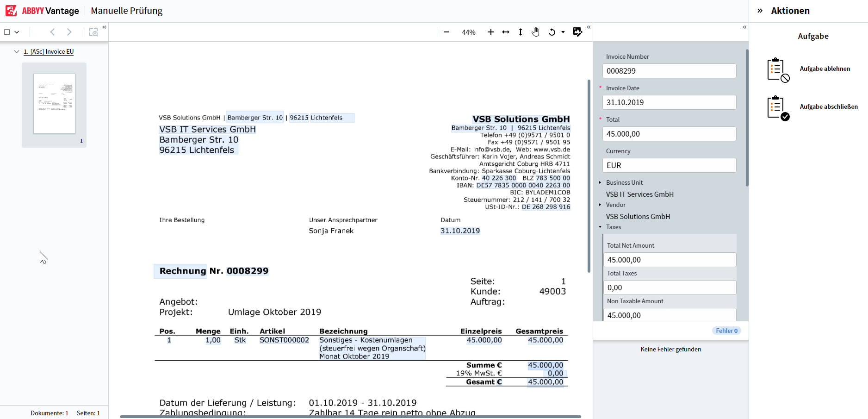Expand the Business Unit group

[x=600, y=182]
